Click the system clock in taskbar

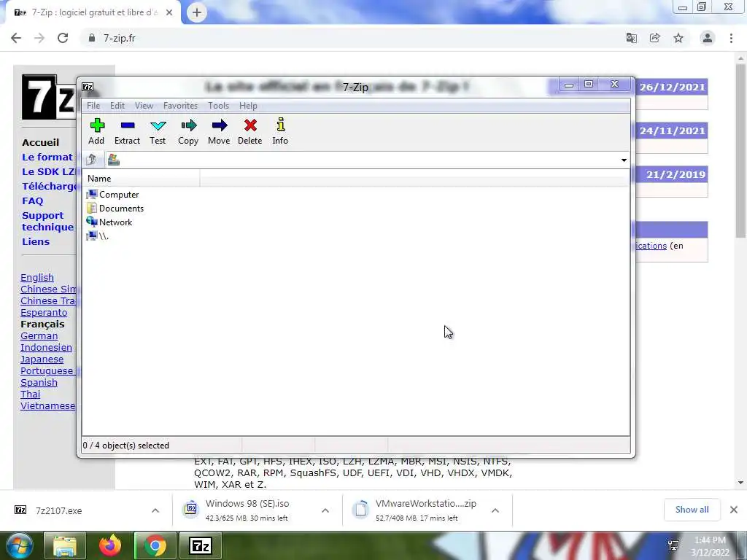tap(710, 546)
